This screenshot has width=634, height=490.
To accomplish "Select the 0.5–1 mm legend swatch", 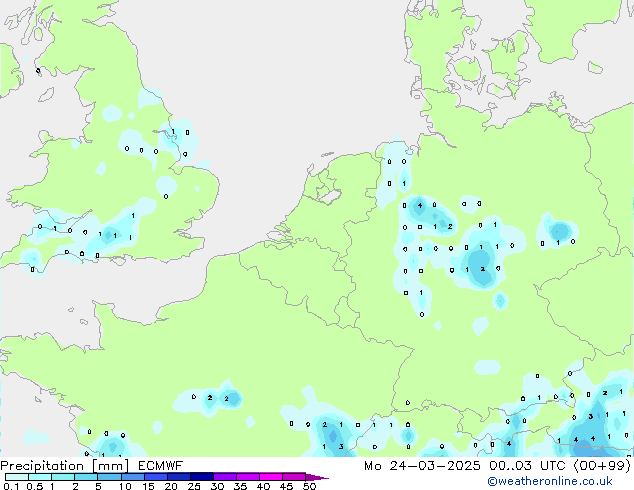I will pos(40,477).
